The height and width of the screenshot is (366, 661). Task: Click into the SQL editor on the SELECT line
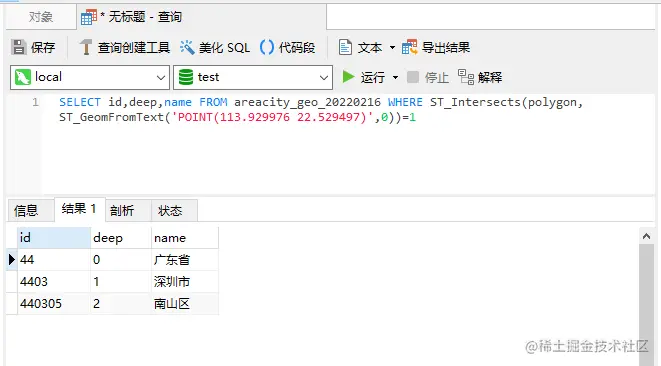pos(321,102)
